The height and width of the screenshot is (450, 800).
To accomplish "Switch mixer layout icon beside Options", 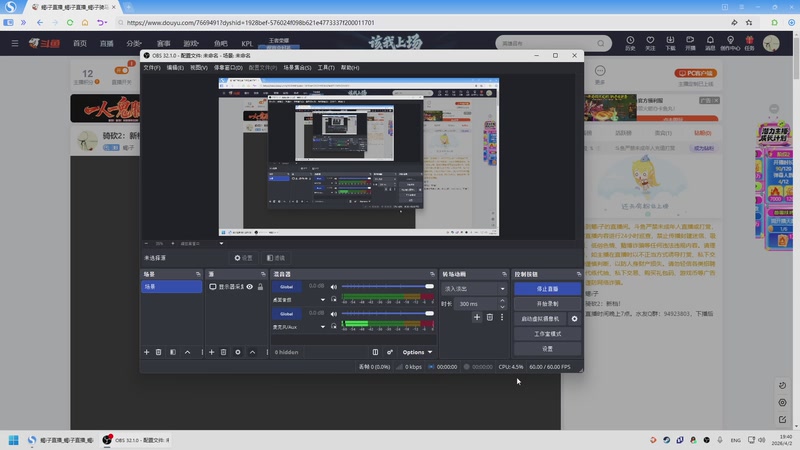I will (376, 352).
